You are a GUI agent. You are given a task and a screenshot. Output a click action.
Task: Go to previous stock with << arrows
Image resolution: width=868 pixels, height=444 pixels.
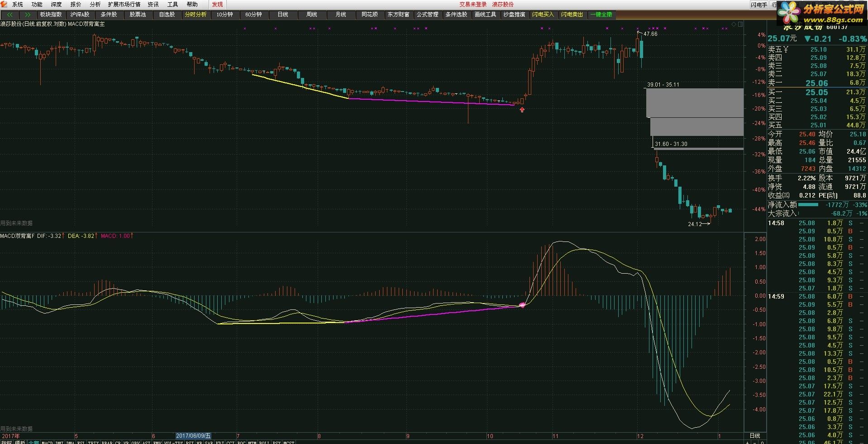10,14
